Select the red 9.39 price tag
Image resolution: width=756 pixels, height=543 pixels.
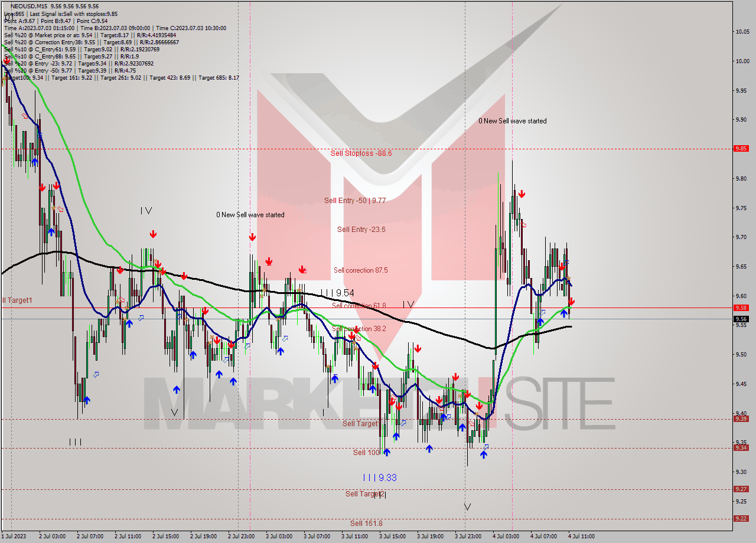point(741,418)
